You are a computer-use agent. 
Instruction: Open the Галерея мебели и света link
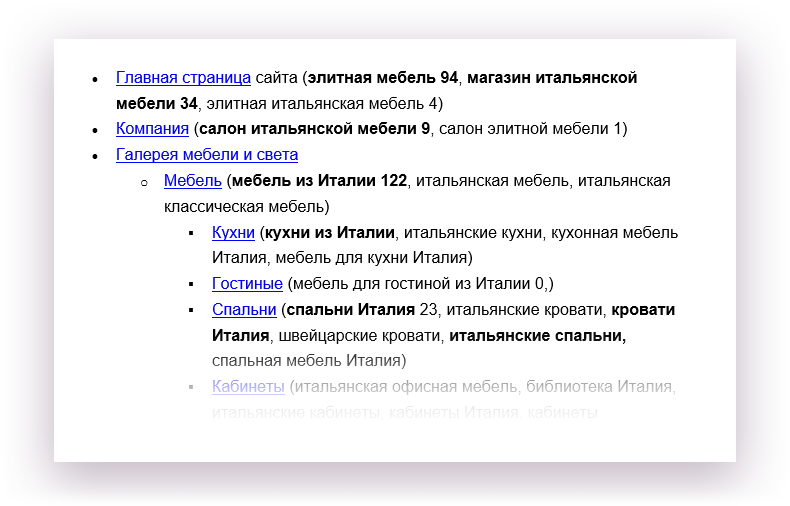click(207, 154)
